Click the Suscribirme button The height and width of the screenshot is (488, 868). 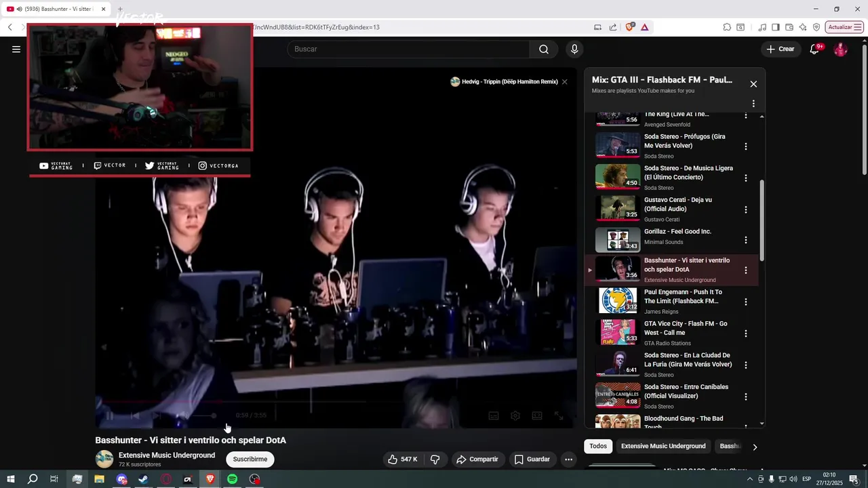pyautogui.click(x=250, y=460)
